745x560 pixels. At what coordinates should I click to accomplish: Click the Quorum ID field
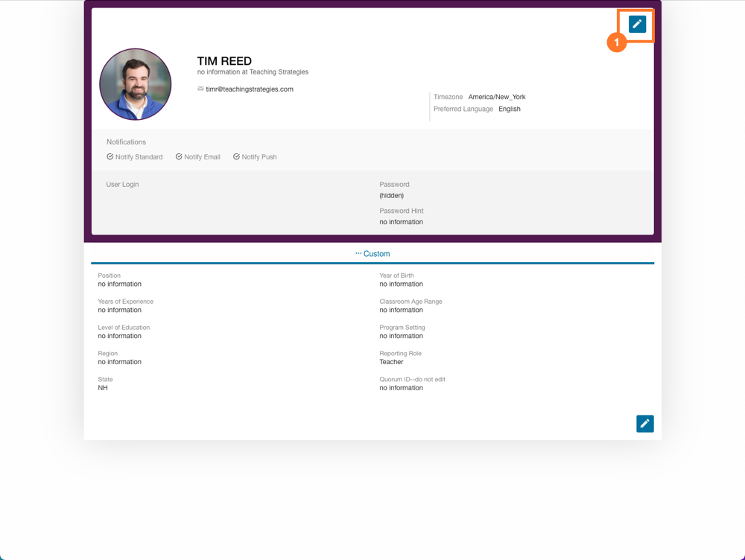pyautogui.click(x=401, y=387)
